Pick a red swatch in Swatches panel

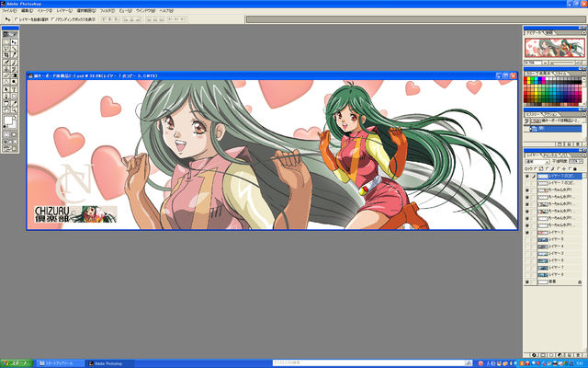527,79
